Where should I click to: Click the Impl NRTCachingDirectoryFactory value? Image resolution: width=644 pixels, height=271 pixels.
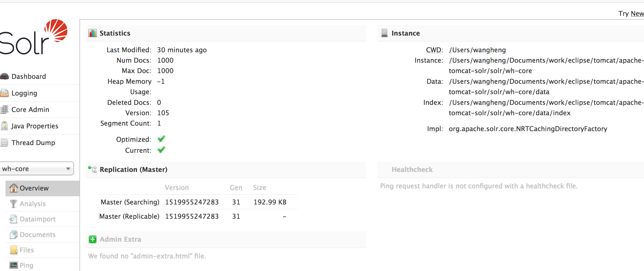[x=528, y=129]
